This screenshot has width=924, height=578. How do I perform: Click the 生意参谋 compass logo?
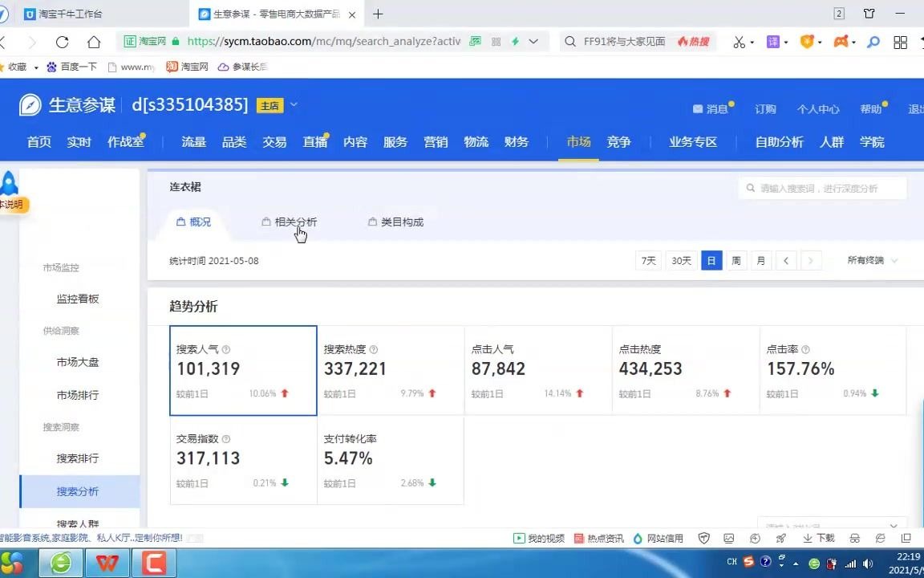[29, 104]
